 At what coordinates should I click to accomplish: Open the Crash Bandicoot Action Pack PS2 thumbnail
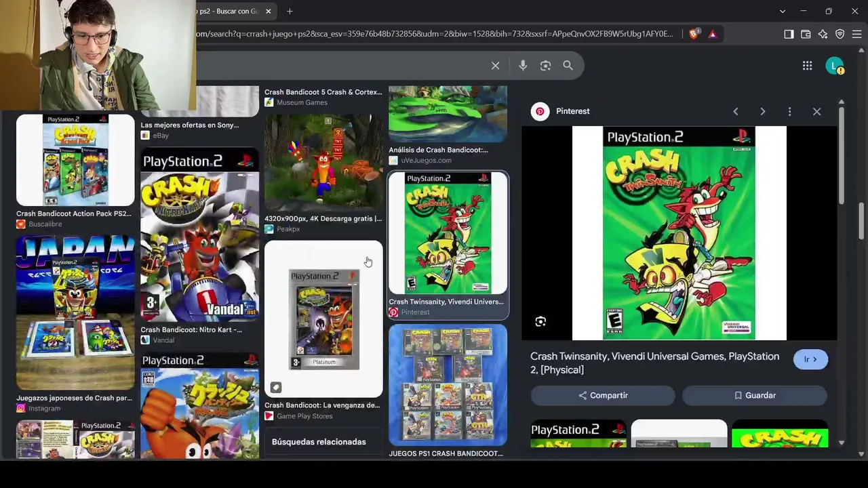[x=75, y=160]
